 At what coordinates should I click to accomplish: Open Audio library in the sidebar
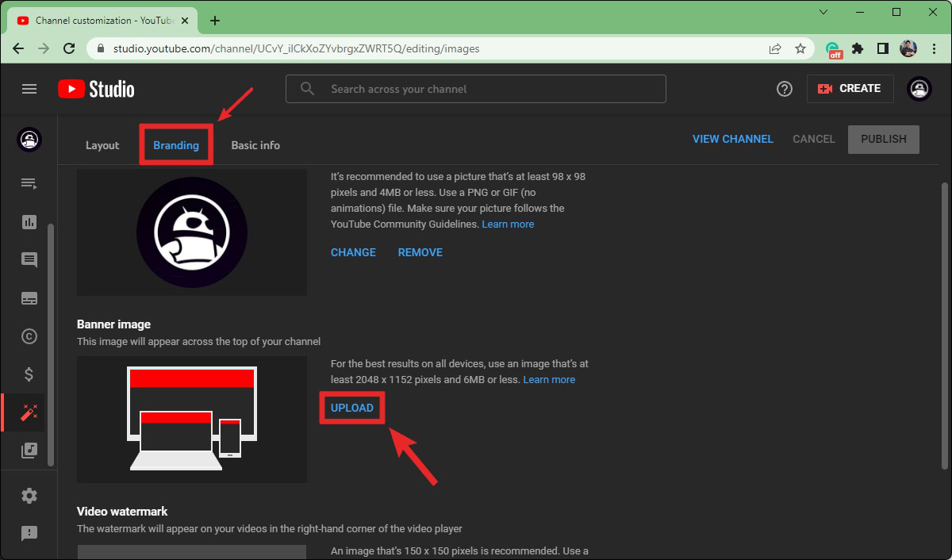coord(29,451)
